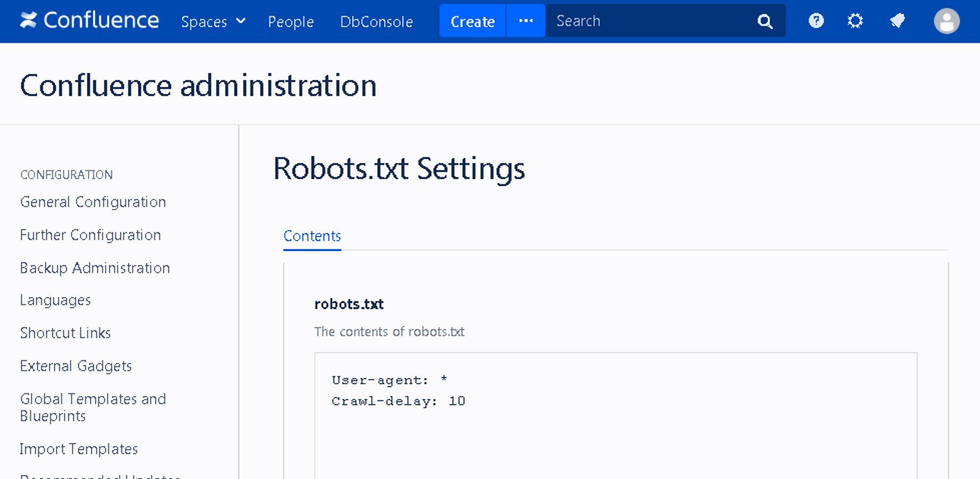Click the 'Confluence administration' title

tap(198, 85)
